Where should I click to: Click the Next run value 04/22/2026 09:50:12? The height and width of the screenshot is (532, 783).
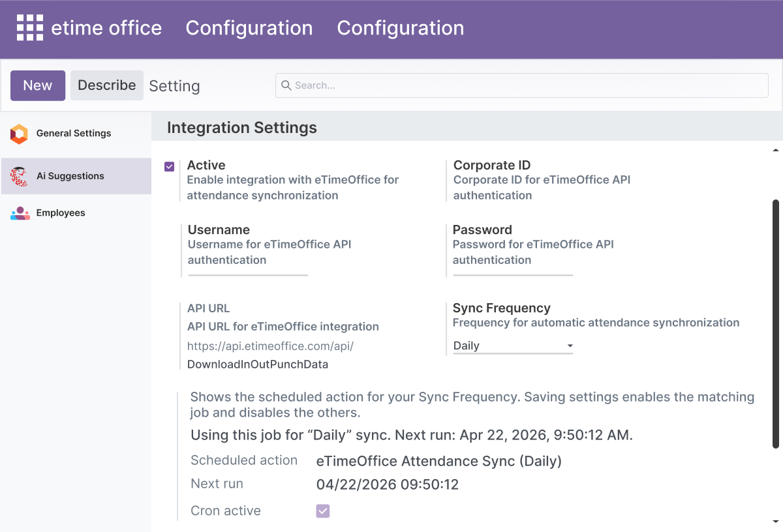coord(388,484)
